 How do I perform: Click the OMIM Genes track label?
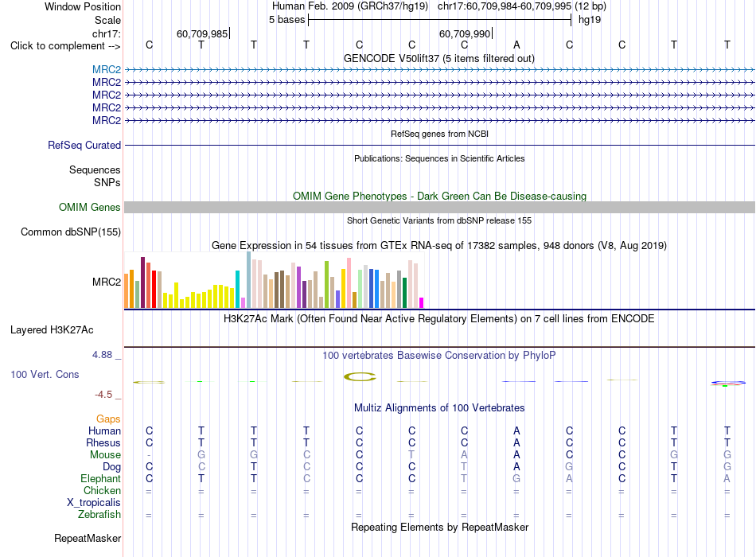click(90, 208)
